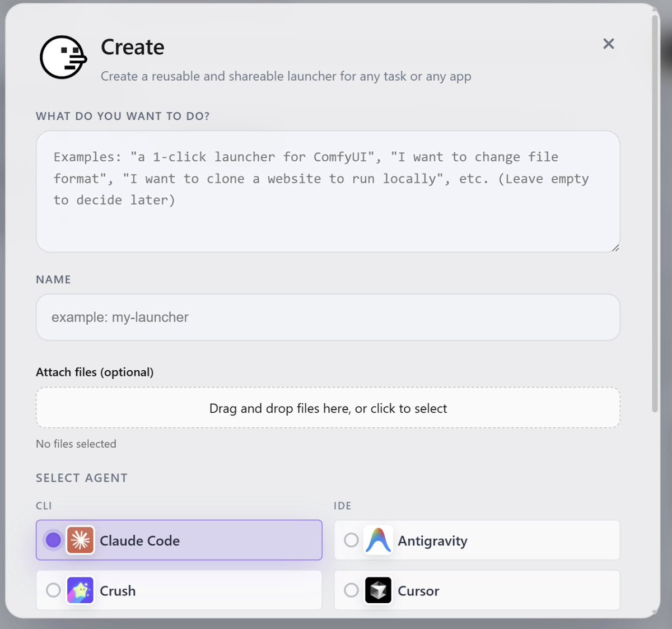This screenshot has height=629, width=672.
Task: Click the 'Antigravity' label text
Action: pyautogui.click(x=432, y=541)
